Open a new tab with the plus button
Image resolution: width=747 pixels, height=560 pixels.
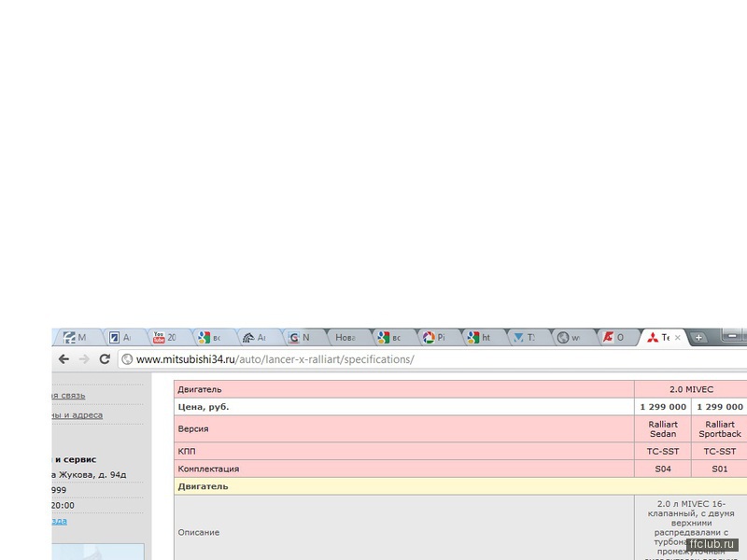coord(698,338)
